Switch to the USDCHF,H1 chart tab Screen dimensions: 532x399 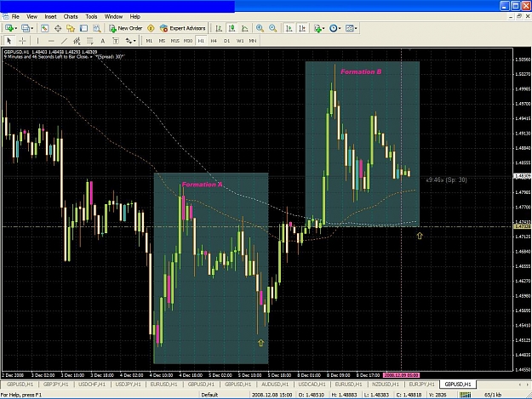tap(92, 385)
